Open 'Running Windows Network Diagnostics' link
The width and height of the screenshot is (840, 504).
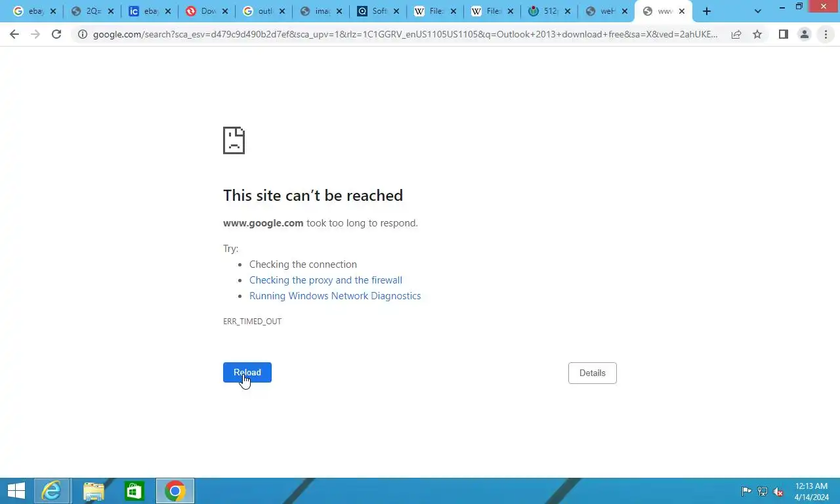click(335, 296)
